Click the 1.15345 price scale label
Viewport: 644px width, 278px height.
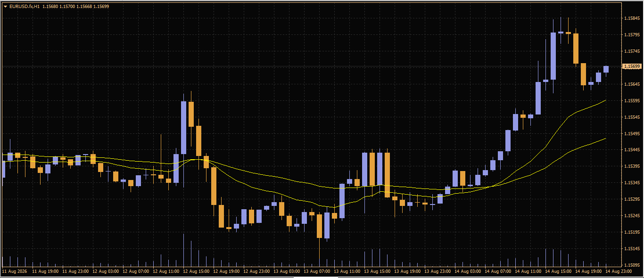(x=632, y=183)
